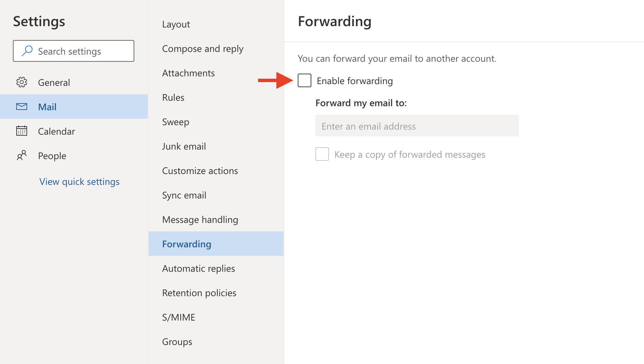Go to Junk email settings
The height and width of the screenshot is (364, 644).
point(216,146)
